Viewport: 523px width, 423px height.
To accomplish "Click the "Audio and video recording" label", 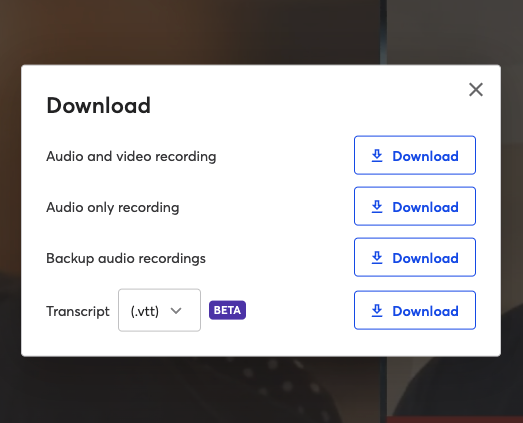I will (x=131, y=156).
